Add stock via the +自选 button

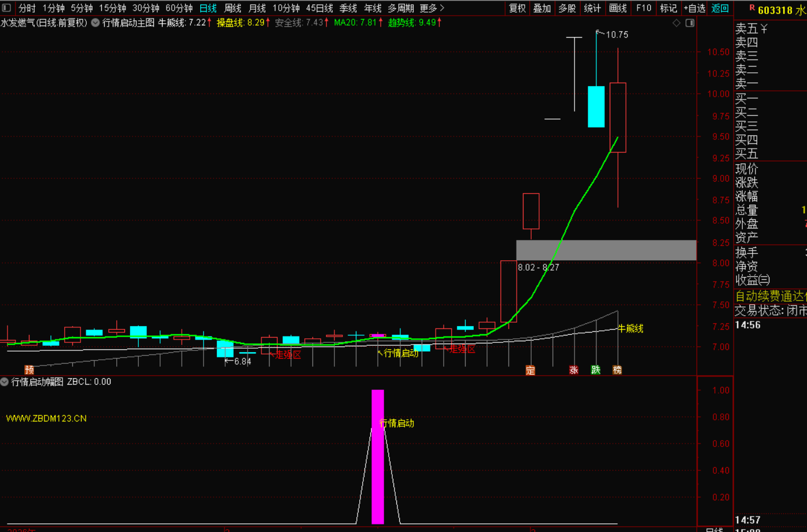pos(694,8)
